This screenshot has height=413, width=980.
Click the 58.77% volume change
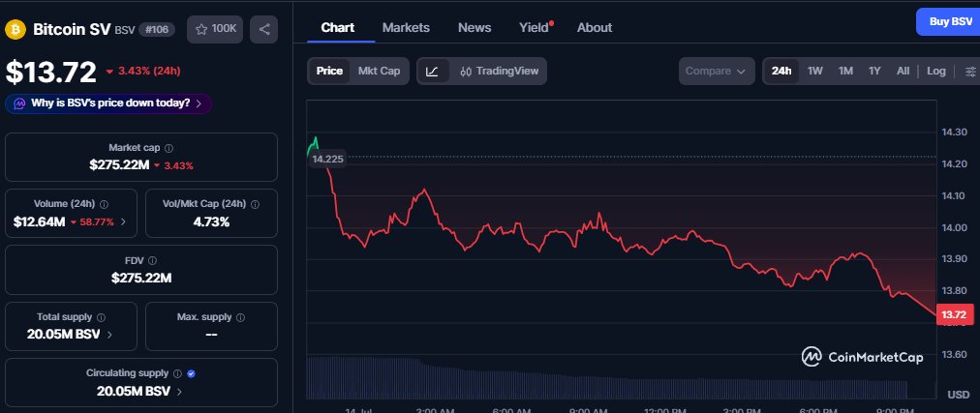pyautogui.click(x=93, y=221)
